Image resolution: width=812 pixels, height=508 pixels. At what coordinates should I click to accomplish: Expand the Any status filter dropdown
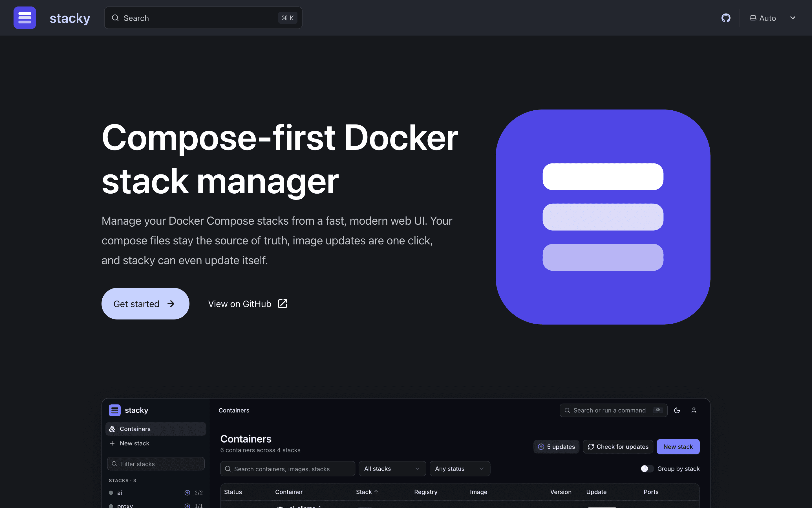coord(460,469)
